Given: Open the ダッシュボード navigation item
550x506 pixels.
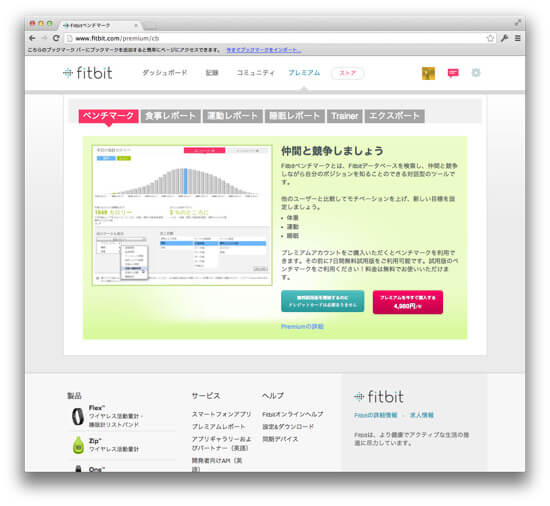Looking at the screenshot, I should coord(164,73).
